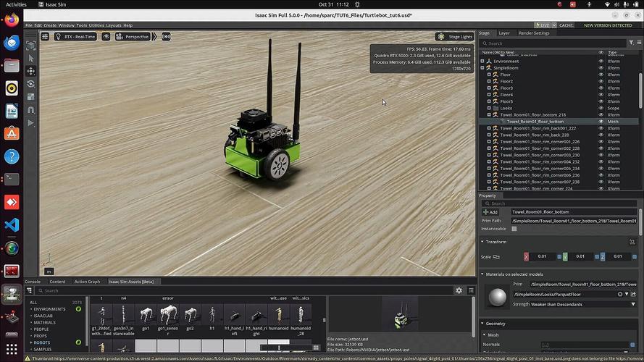Click the Select arrow tool
Screen dimensions: 644x362
(x=31, y=58)
